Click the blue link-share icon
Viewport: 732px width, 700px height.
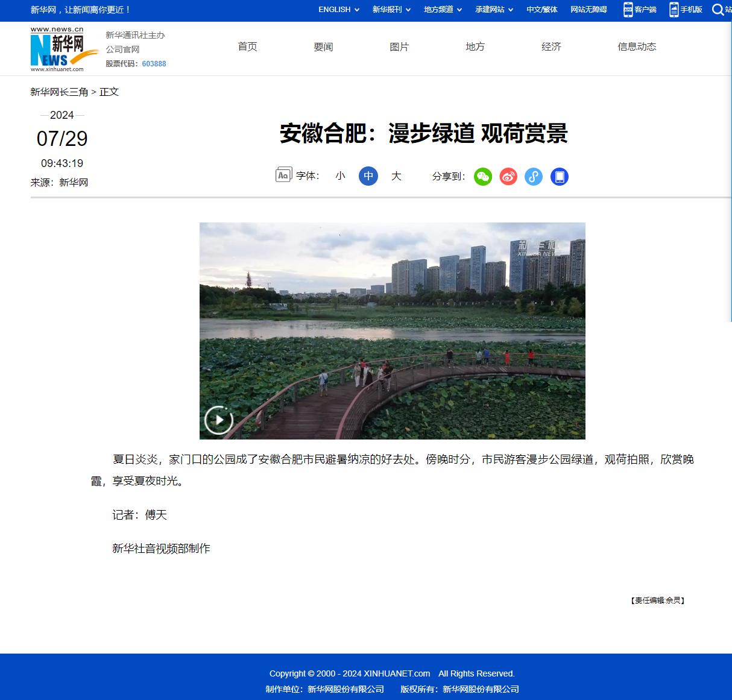pyautogui.click(x=534, y=177)
